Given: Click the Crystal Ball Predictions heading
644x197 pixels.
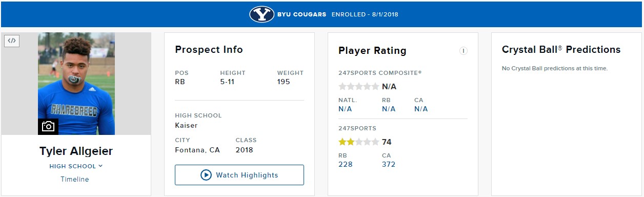Looking at the screenshot, I should coord(561,50).
